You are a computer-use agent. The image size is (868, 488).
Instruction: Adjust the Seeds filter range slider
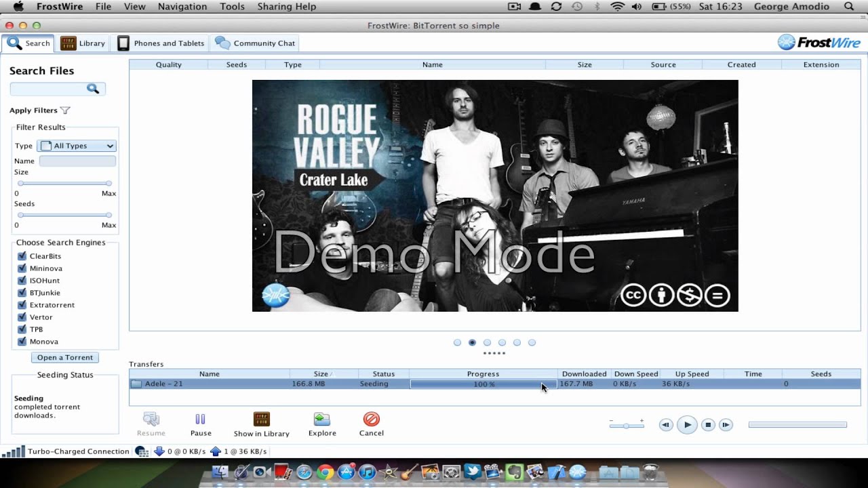(64, 215)
